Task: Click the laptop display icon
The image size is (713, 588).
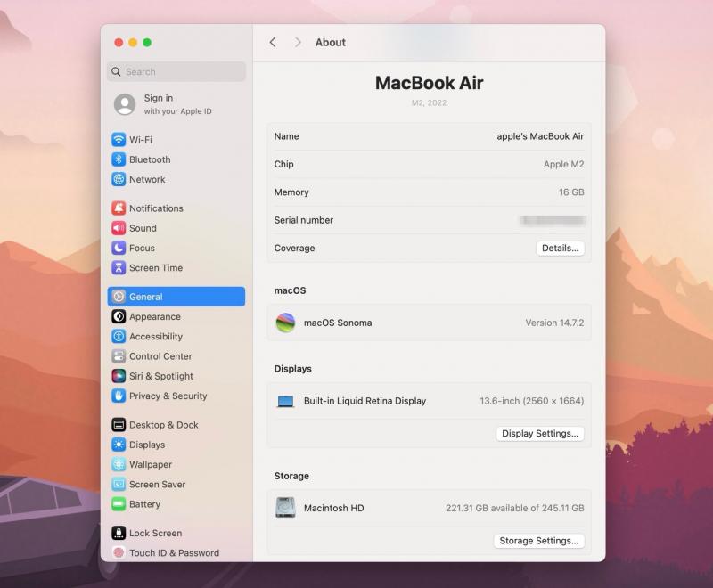Action: 285,401
